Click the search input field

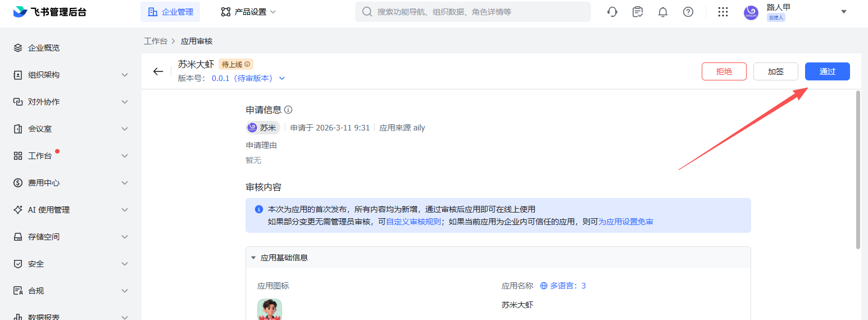click(478, 12)
